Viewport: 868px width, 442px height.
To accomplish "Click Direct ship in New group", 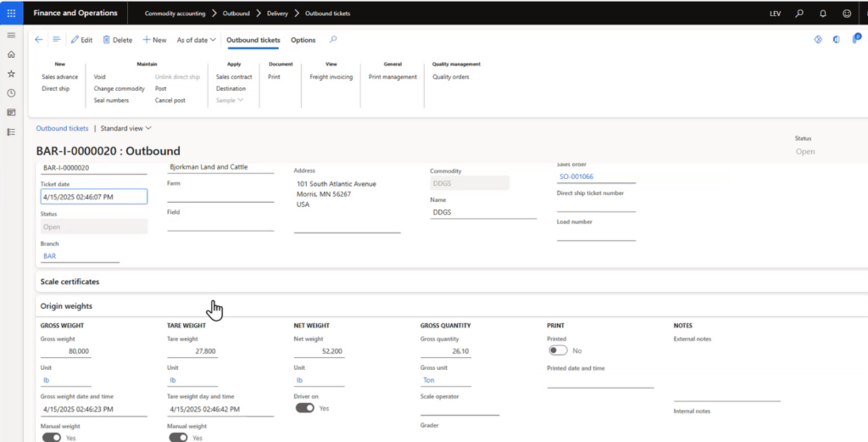I will click(55, 88).
